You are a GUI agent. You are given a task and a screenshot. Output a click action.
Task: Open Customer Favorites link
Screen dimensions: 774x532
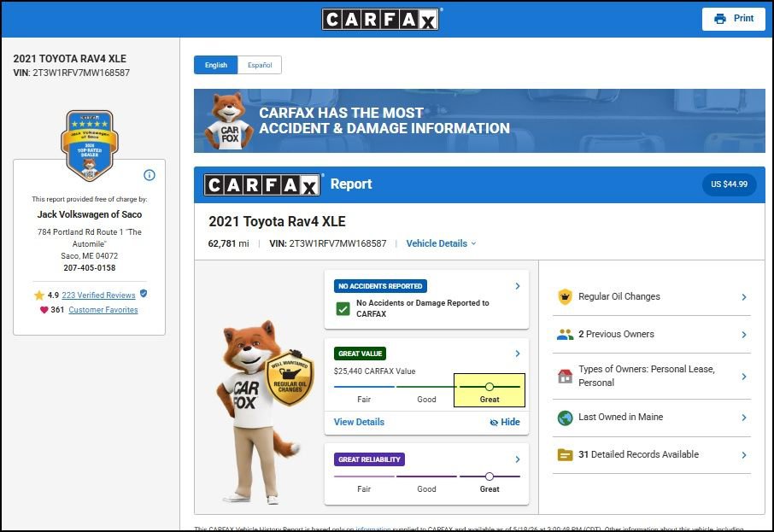click(x=103, y=310)
